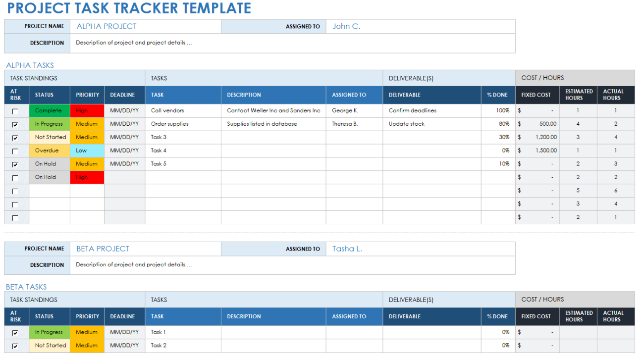
Task: Select the yellow Overdue status cell
Action: coord(49,151)
